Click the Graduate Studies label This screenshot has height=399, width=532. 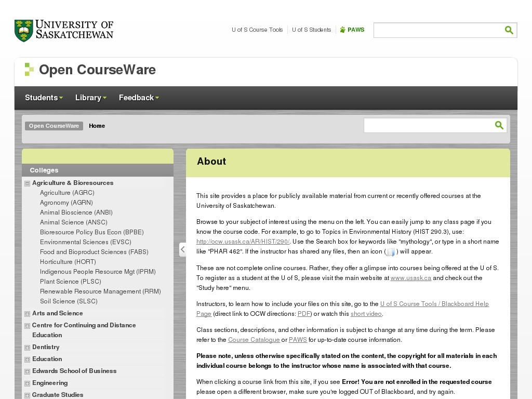(58, 395)
